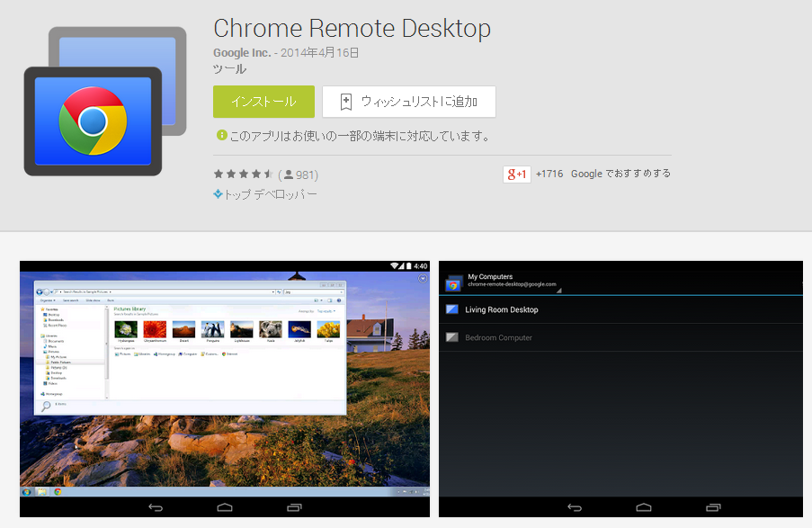Click the penguins thumbnail in Explorer window
The height and width of the screenshot is (528, 812).
click(213, 329)
